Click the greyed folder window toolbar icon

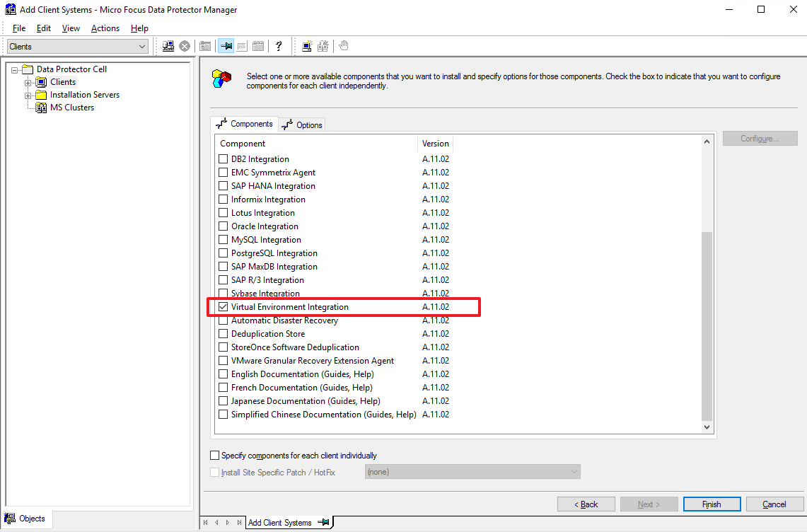coord(205,47)
